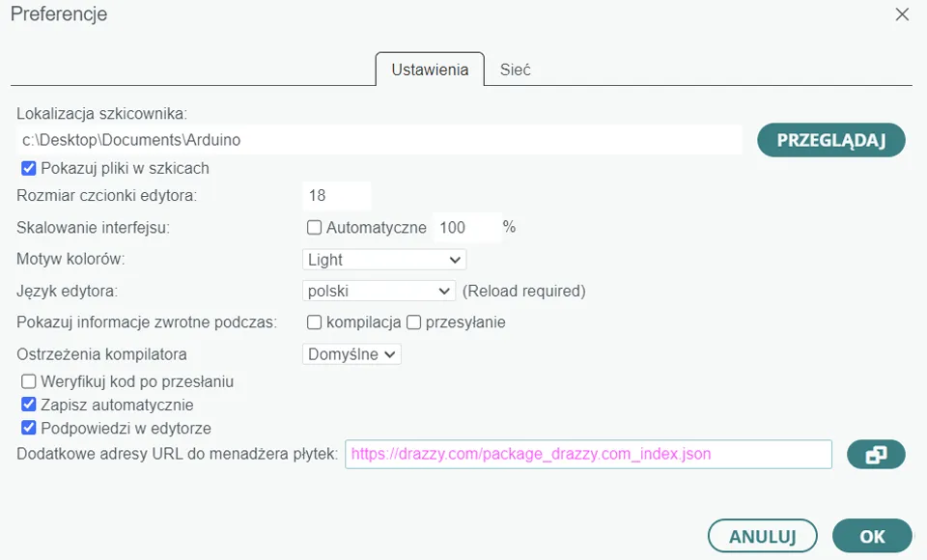Viewport: 927px width, 560px height.
Task: Uncheck 'Podpowiedzi w edytorze' option
Action: [x=29, y=428]
